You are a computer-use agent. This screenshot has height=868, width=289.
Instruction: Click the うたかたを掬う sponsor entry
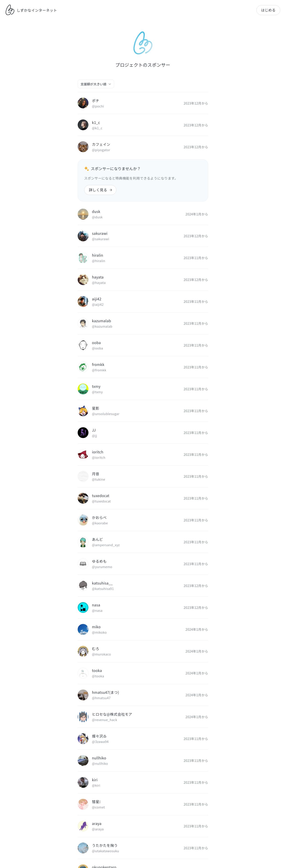coord(143,848)
